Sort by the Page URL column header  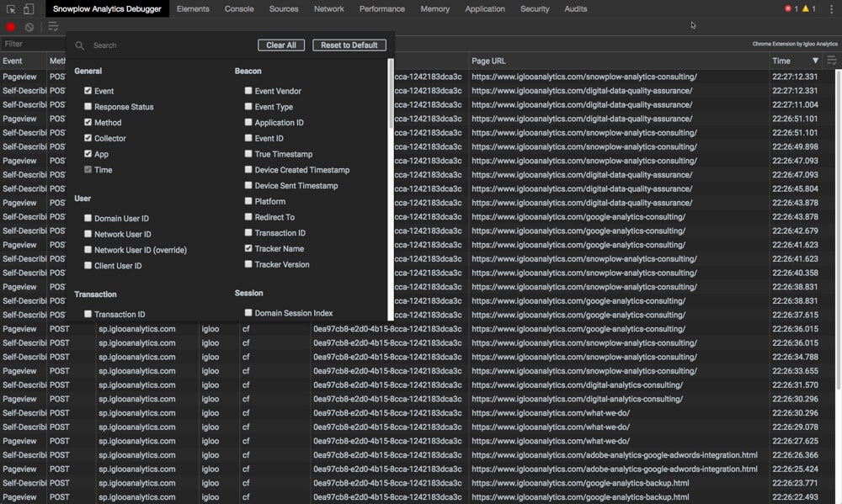[x=619, y=61]
